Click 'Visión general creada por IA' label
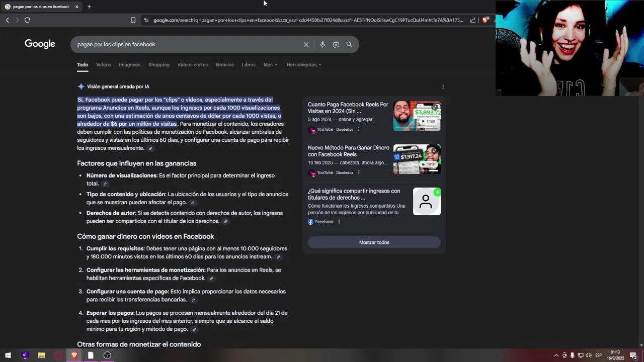This screenshot has width=644, height=362. pos(118,86)
